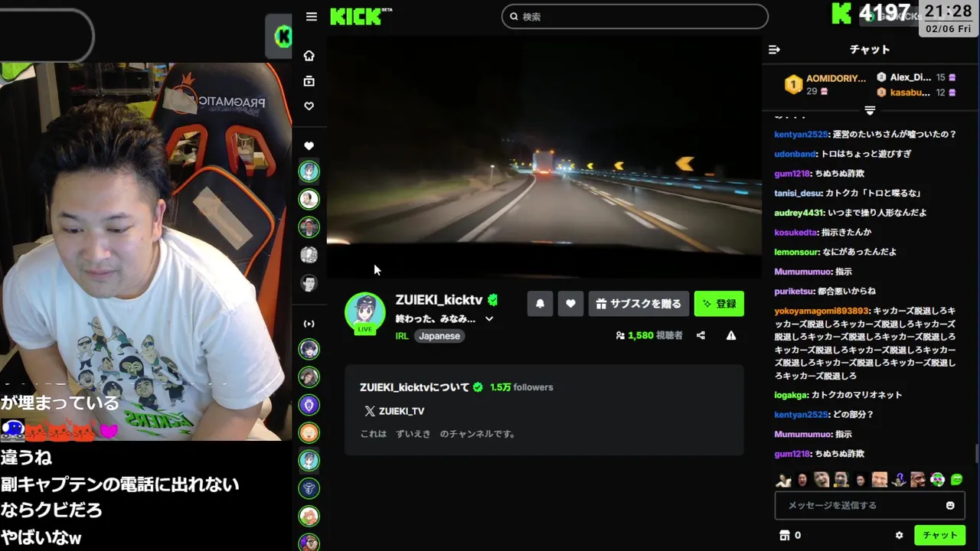Go to Home via sidebar house icon
The image size is (980, 551).
click(309, 56)
